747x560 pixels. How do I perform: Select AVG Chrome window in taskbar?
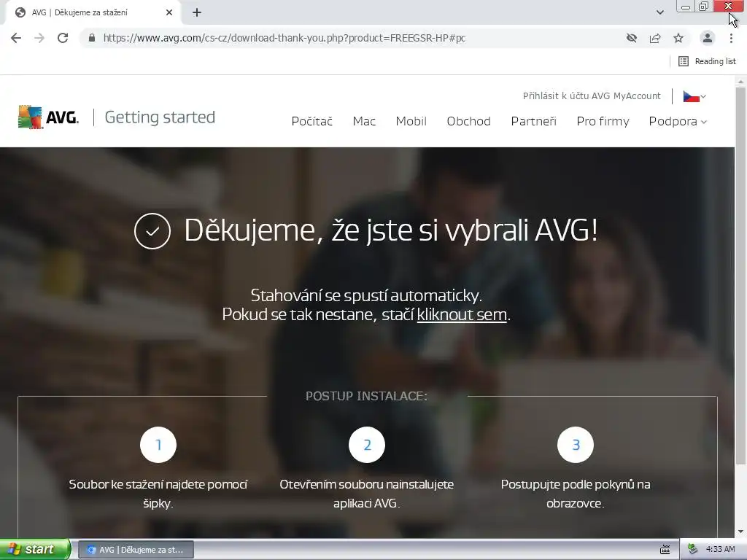tap(136, 550)
